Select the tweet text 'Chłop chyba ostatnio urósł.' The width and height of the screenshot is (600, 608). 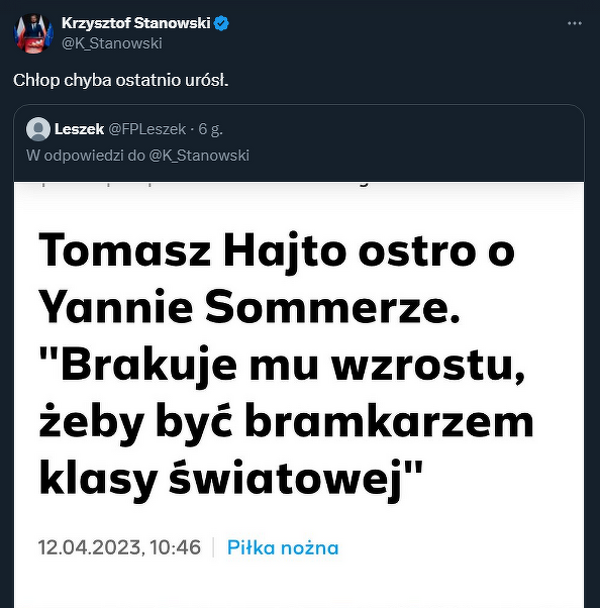click(x=121, y=79)
